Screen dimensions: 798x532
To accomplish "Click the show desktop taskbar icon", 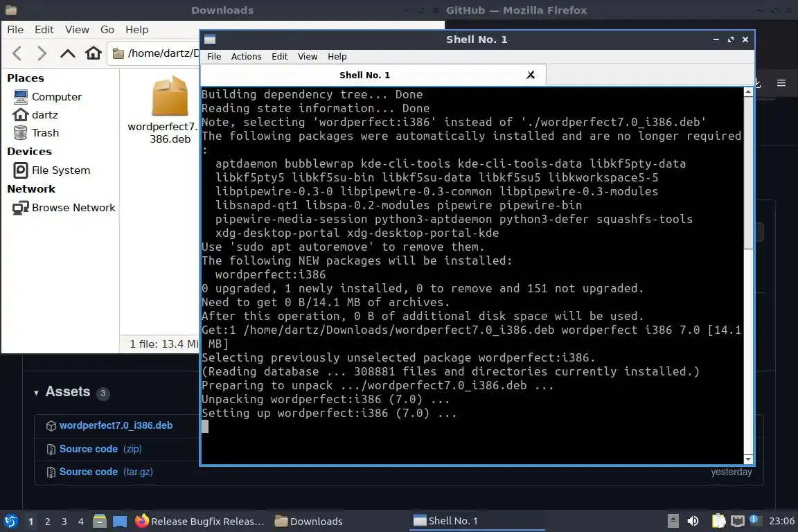I will [120, 522].
